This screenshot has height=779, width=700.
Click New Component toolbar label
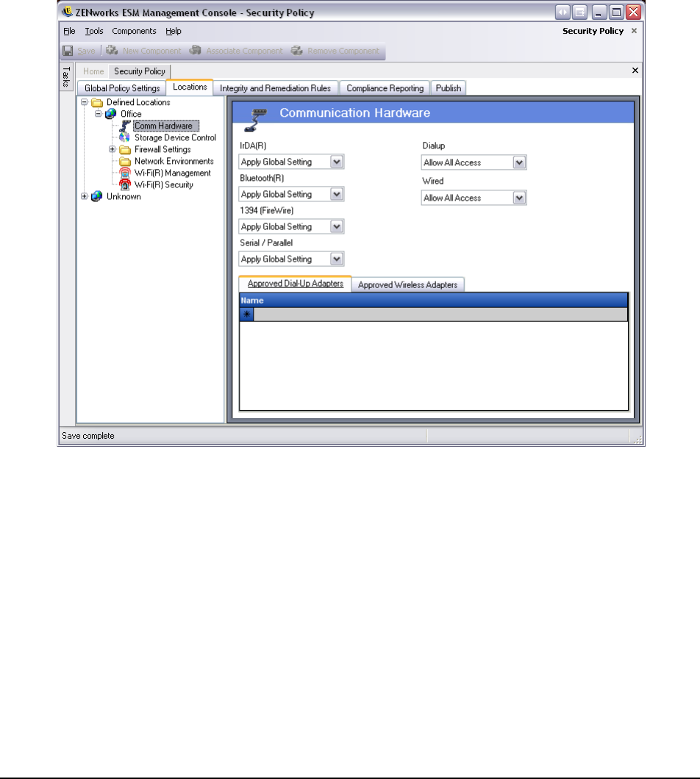click(152, 51)
